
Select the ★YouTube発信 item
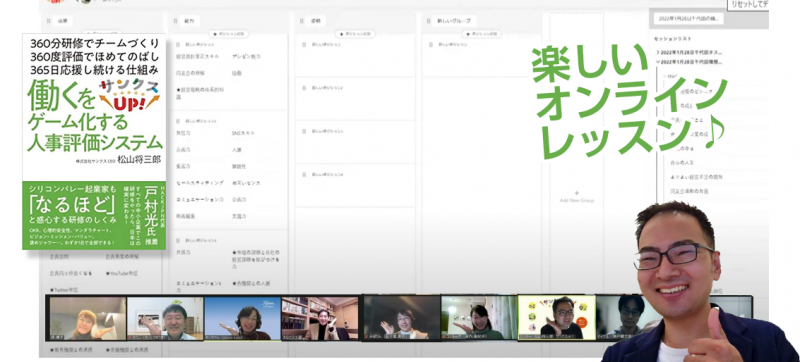click(122, 273)
